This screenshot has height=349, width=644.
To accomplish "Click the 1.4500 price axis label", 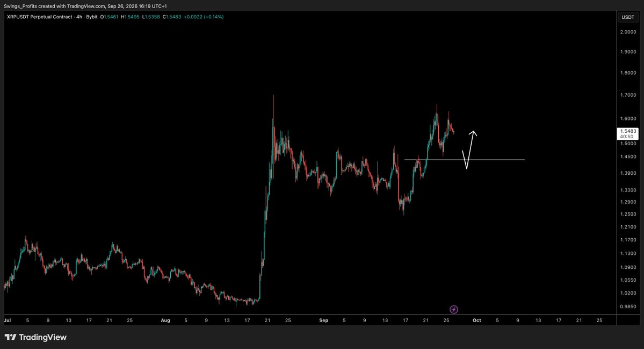I will pyautogui.click(x=628, y=156).
